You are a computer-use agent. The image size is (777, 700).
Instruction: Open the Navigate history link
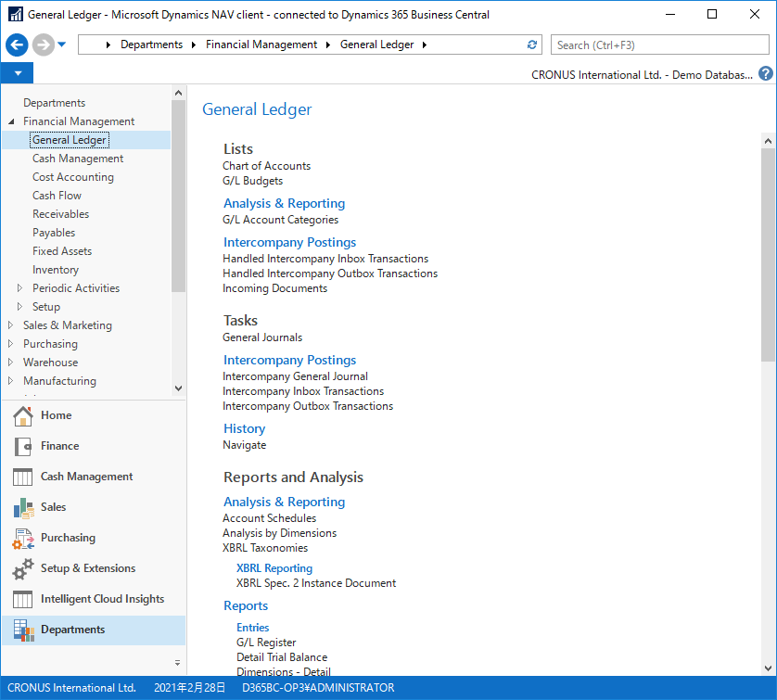[244, 445]
